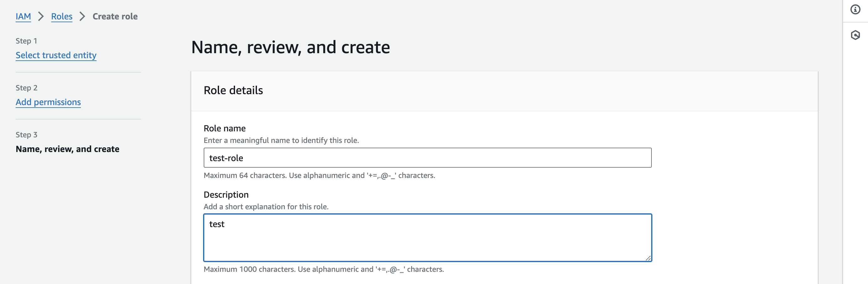Click the Name, review, and create page heading
868x284 pixels.
click(290, 47)
